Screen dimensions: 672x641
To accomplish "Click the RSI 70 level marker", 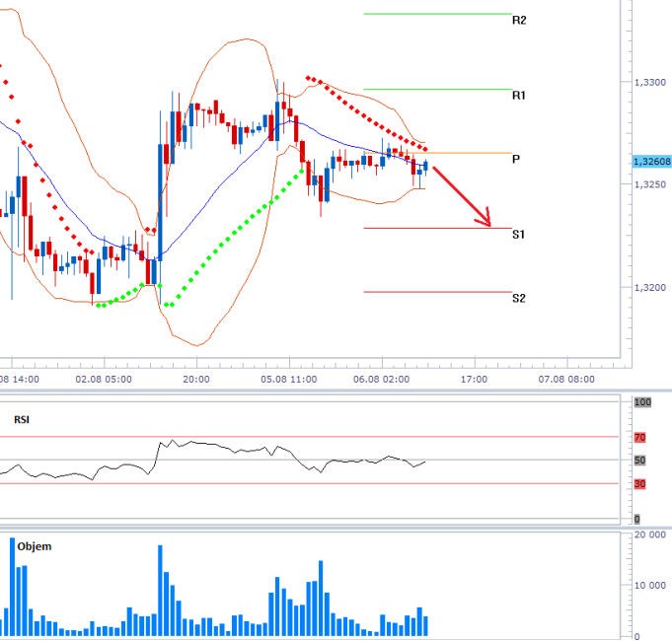I will coord(639,437).
